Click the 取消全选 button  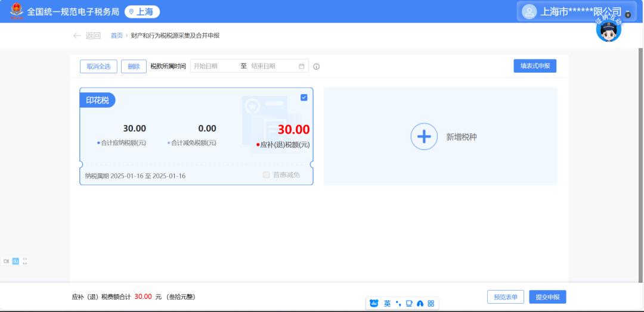pos(98,67)
